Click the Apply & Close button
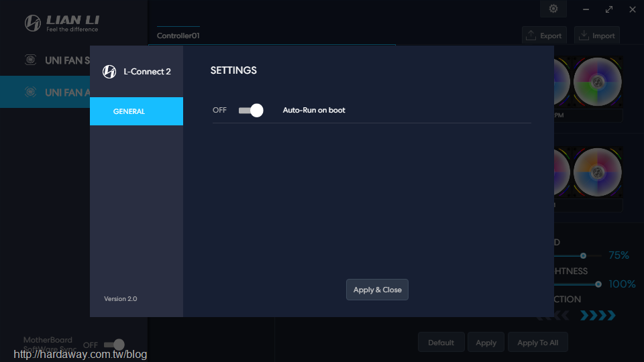The image size is (644, 362). click(377, 290)
